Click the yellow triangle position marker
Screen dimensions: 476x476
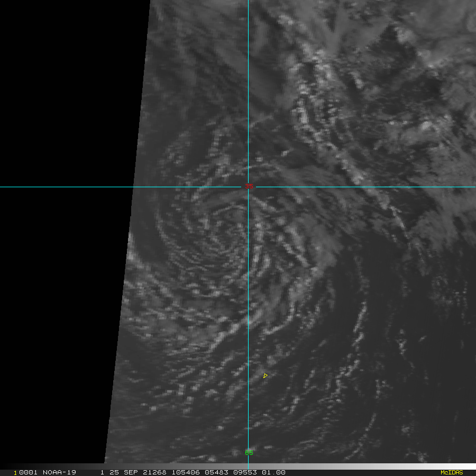266,376
